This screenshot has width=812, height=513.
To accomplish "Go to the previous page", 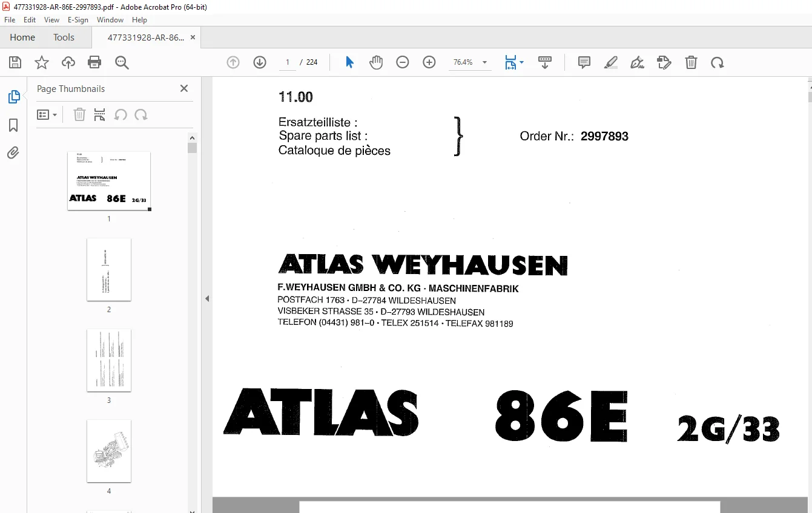I will 233,62.
